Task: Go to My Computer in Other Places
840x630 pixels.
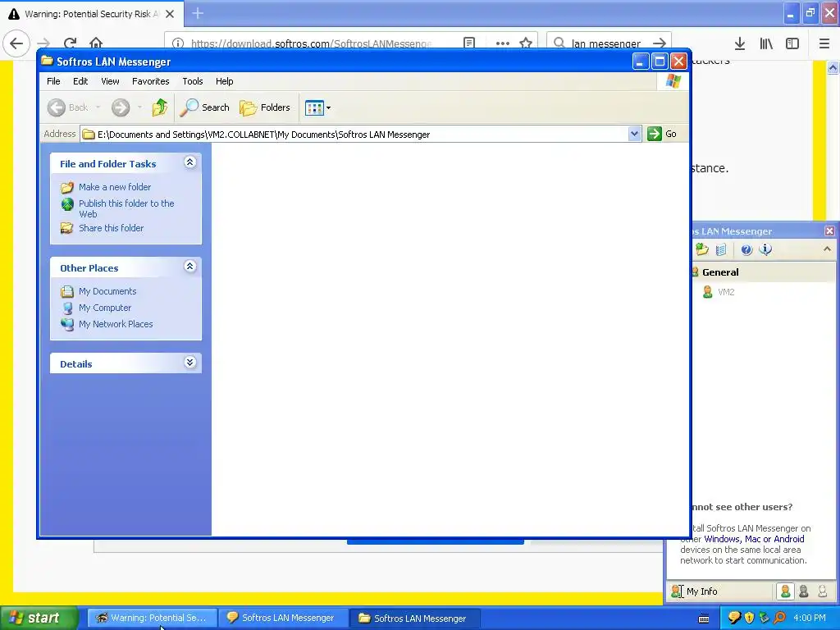Action: coord(105,308)
